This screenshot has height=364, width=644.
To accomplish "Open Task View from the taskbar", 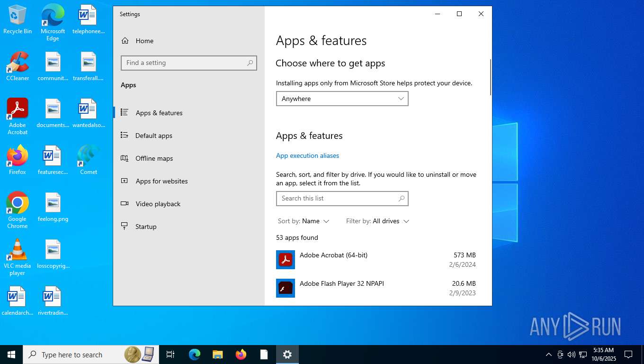I will pyautogui.click(x=170, y=355).
